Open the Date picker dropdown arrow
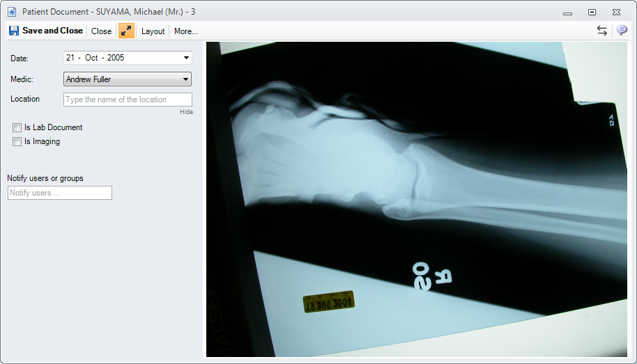 [x=186, y=58]
